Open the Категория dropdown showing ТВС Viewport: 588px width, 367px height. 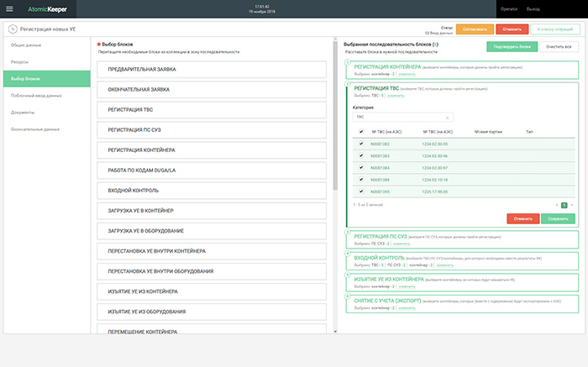coord(403,117)
